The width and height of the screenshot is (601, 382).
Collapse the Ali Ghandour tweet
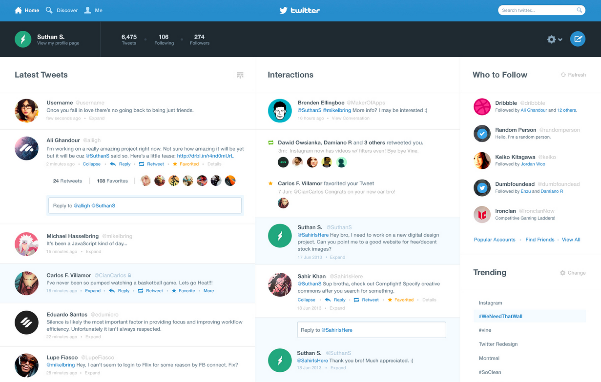92,164
